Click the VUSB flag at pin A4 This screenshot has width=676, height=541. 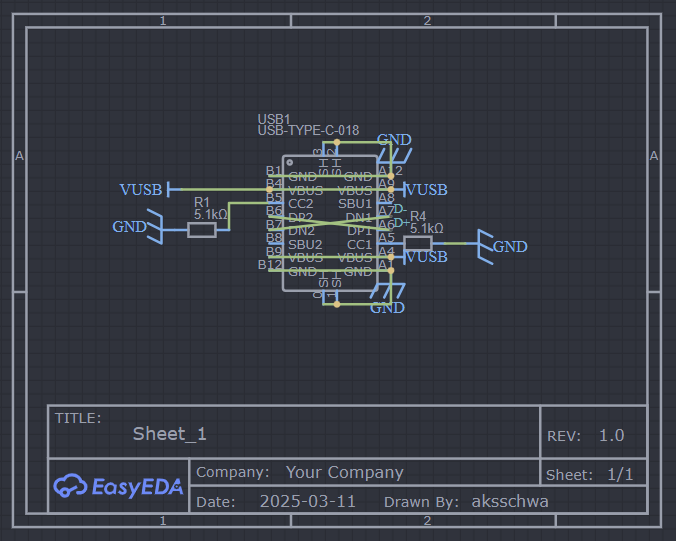point(425,257)
